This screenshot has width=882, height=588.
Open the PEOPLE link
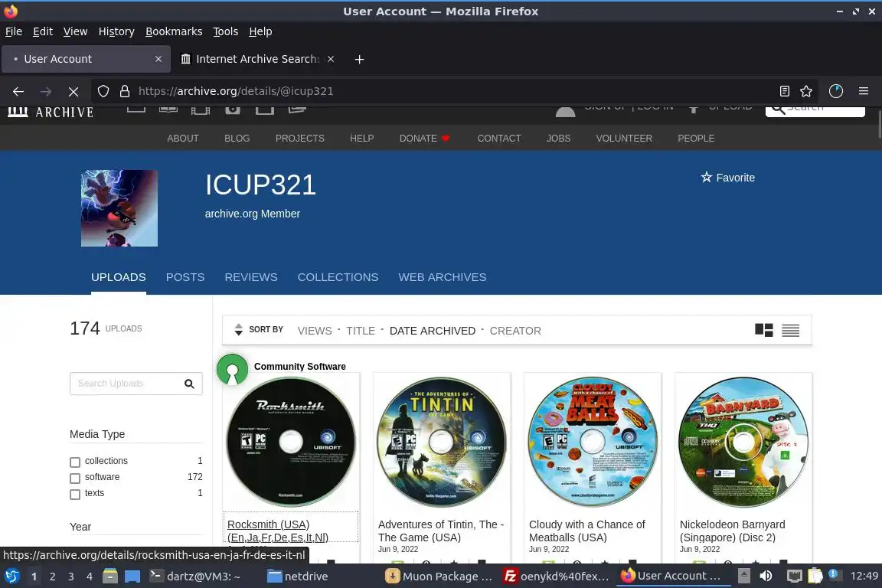(x=696, y=139)
